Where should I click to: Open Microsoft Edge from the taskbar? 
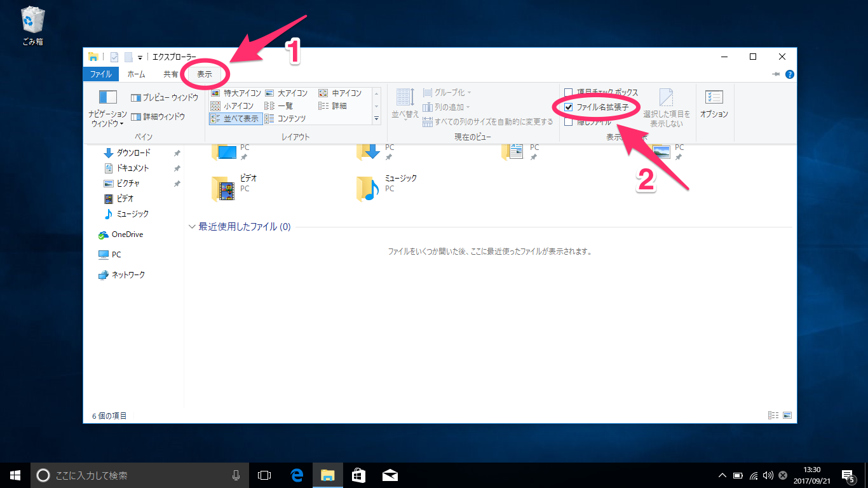296,475
